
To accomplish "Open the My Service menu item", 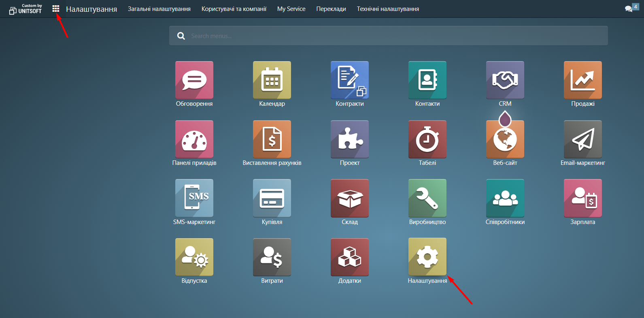I will click(x=291, y=9).
